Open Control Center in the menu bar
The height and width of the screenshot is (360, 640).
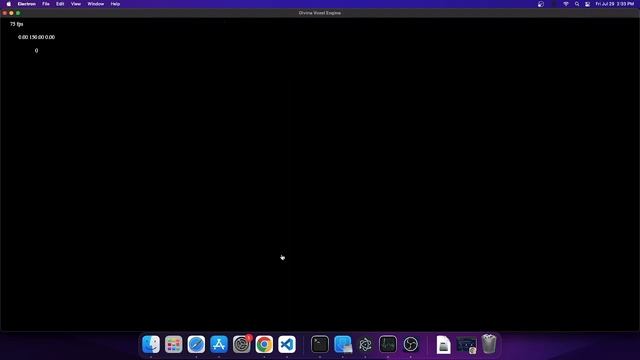(587, 4)
